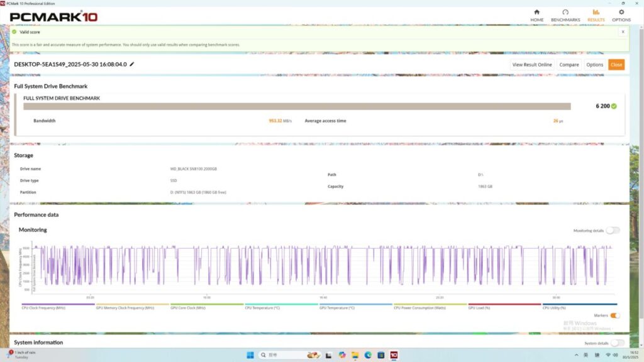
Task: Click the pencil icon to rename the result
Action: [x=132, y=64]
